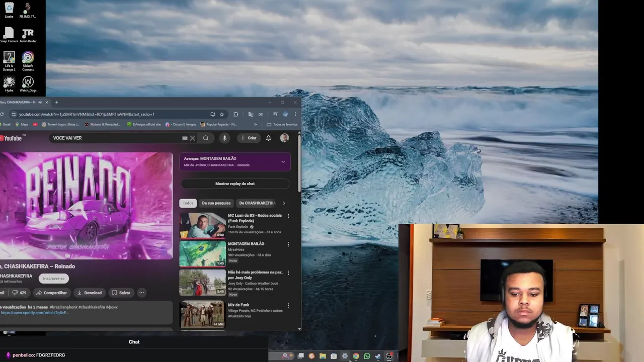This screenshot has width=644, height=362.
Task: Open MC Luan da BS video thumbnail
Action: (203, 225)
